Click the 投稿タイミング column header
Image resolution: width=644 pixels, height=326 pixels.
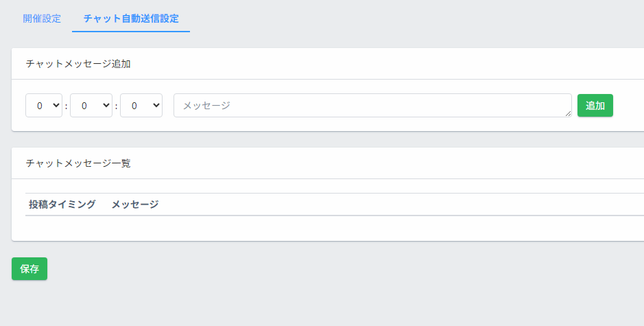(x=62, y=205)
